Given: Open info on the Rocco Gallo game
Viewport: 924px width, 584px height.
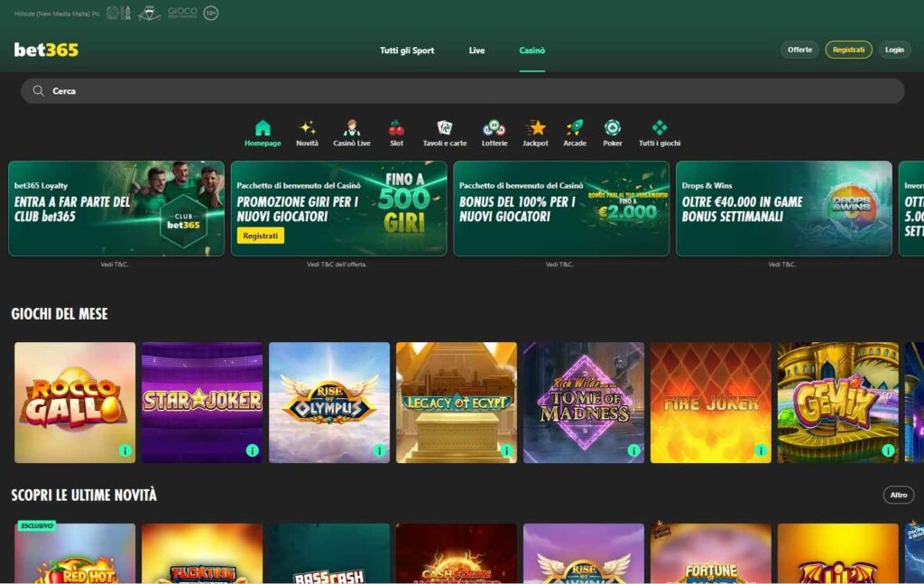Looking at the screenshot, I should coord(123,450).
